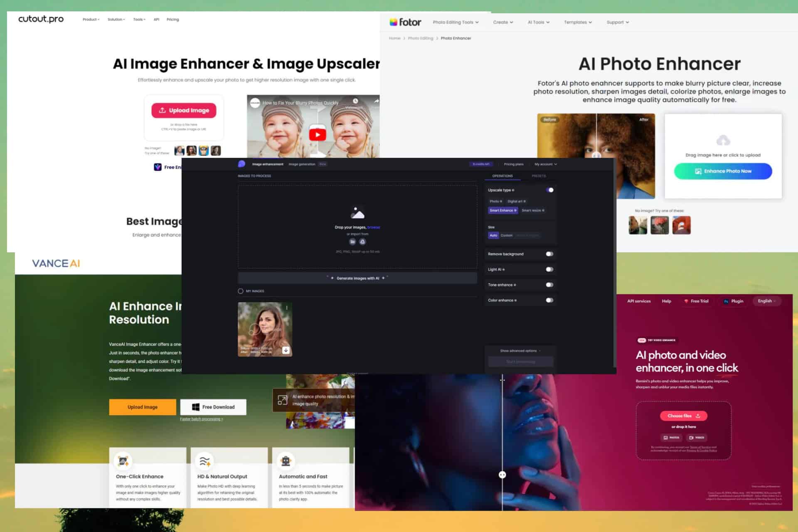Click the before/after slider handle on Fotor photo

[x=596, y=156]
